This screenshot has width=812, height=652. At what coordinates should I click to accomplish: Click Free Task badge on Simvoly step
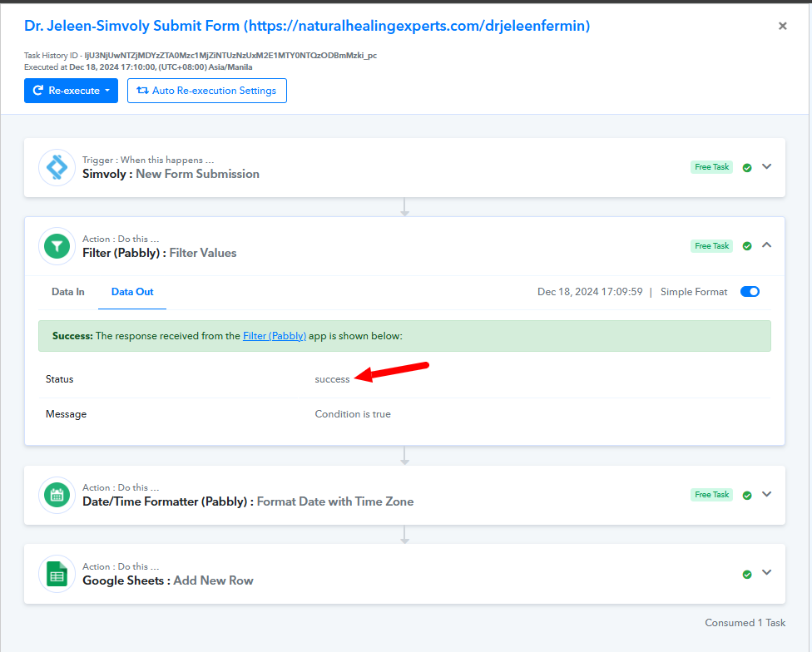tap(711, 167)
